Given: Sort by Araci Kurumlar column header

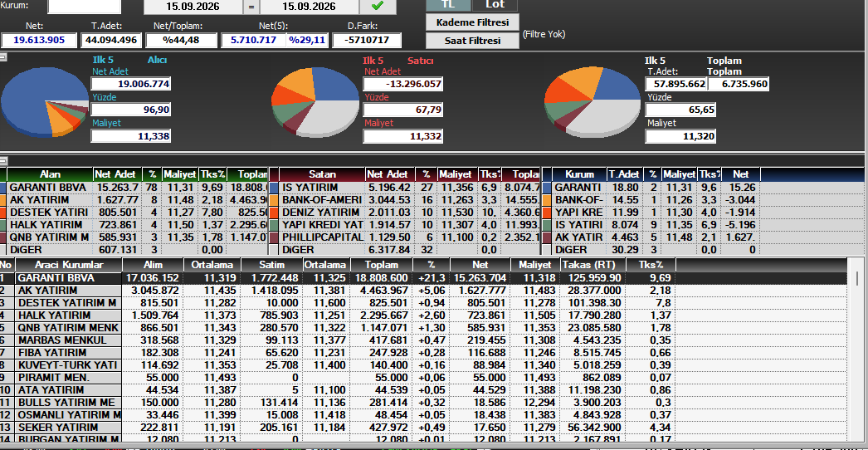Looking at the screenshot, I should (69, 265).
